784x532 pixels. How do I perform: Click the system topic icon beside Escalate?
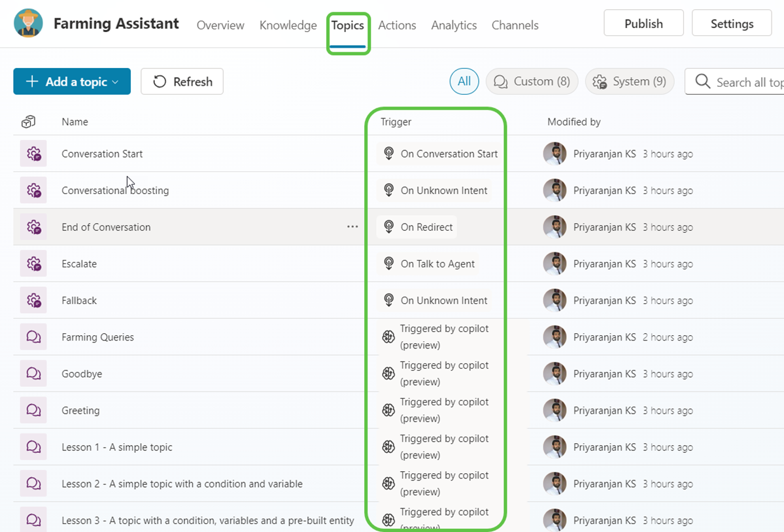point(33,264)
